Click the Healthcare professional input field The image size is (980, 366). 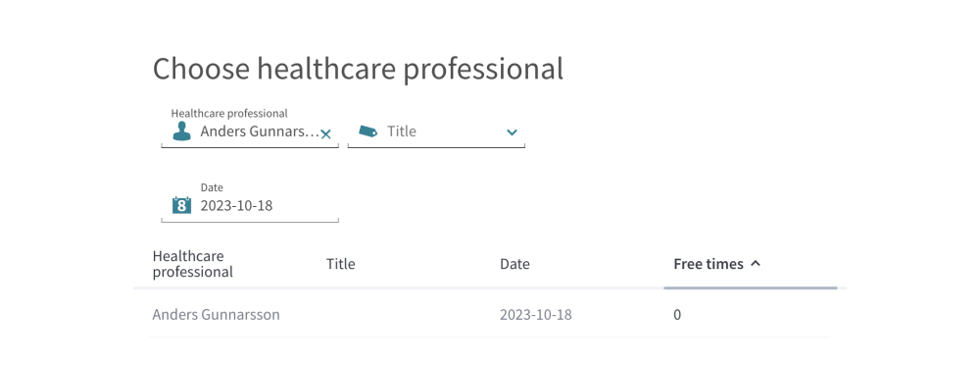point(250,129)
